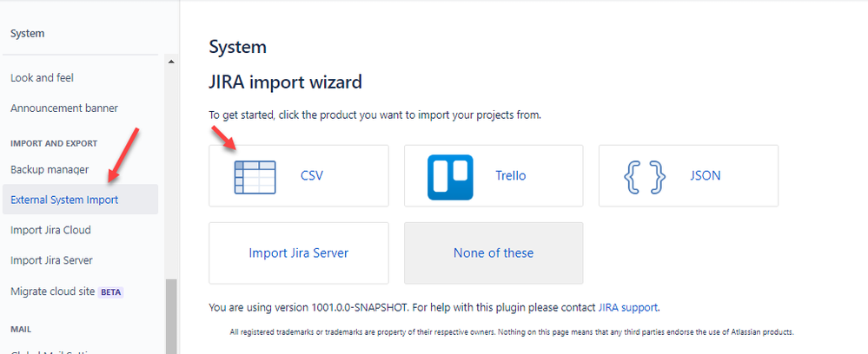The image size is (868, 354).
Task: Click the System heading in sidebar
Action: coord(27,34)
